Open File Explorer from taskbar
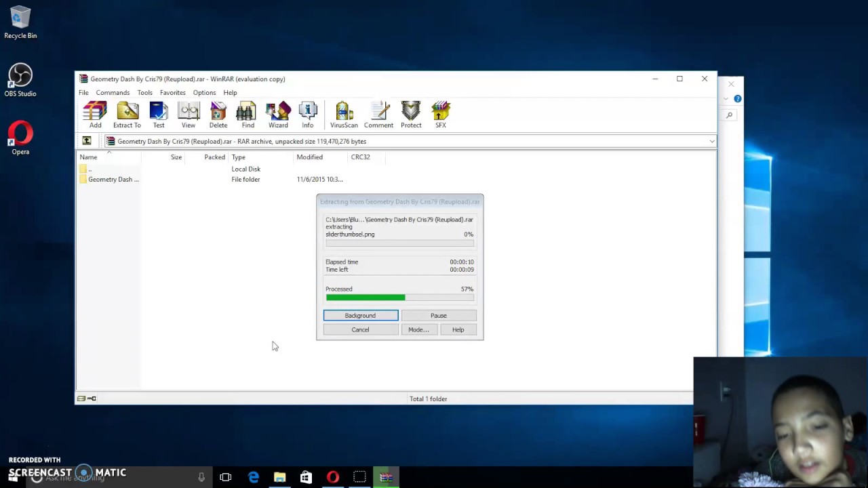868x488 pixels. [x=279, y=477]
